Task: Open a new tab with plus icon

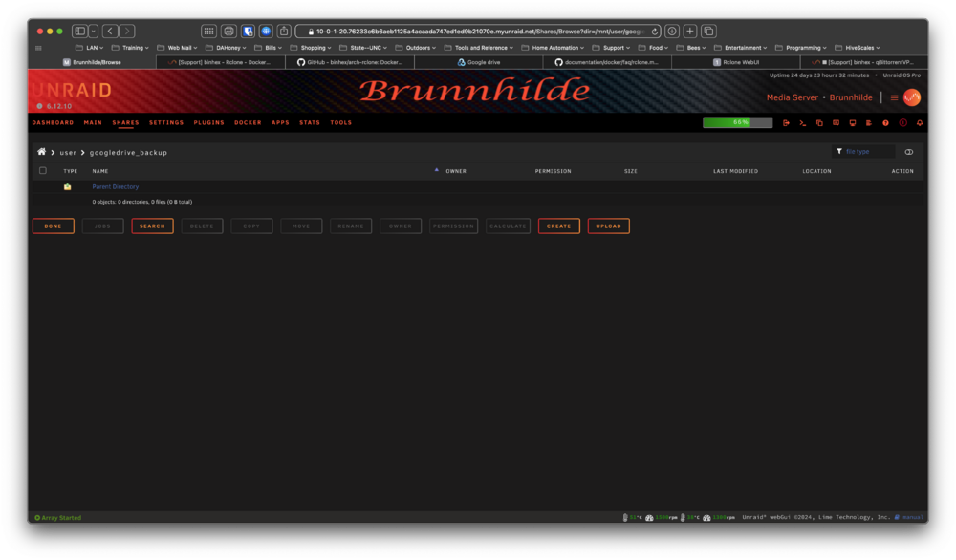Action: tap(690, 32)
